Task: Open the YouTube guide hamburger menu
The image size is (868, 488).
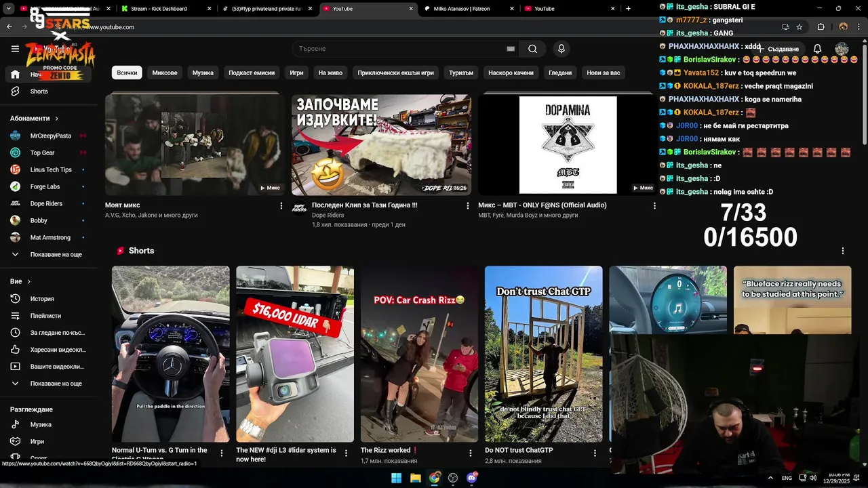Action: [15, 49]
